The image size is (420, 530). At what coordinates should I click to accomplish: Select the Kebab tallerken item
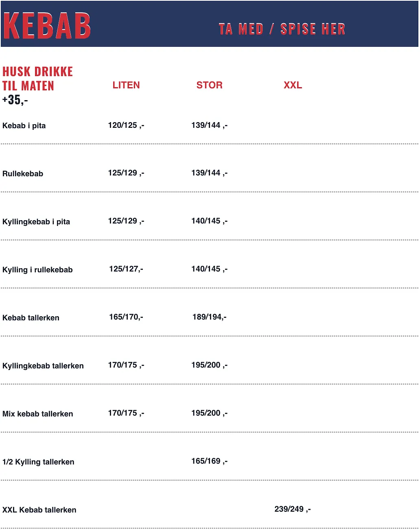(31, 318)
